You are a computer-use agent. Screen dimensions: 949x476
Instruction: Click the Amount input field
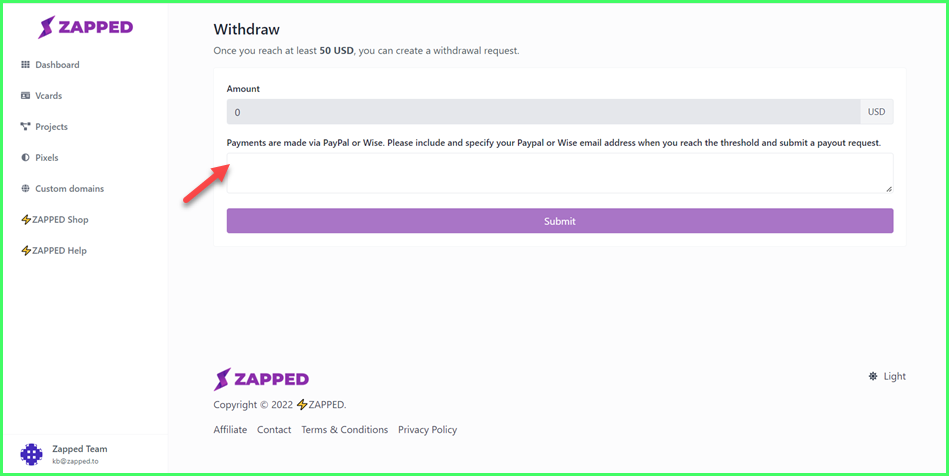pyautogui.click(x=543, y=112)
